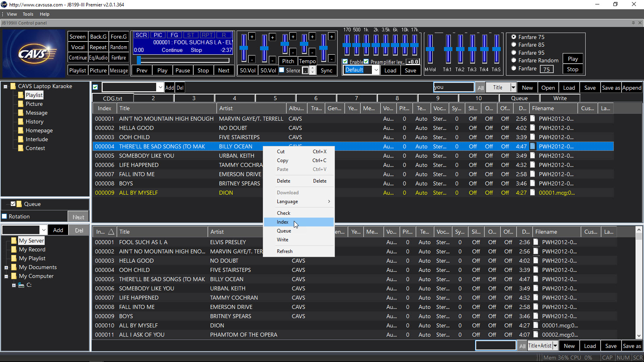Collapse the CAVS Laptop Karaoke tree node

[x=6, y=86]
